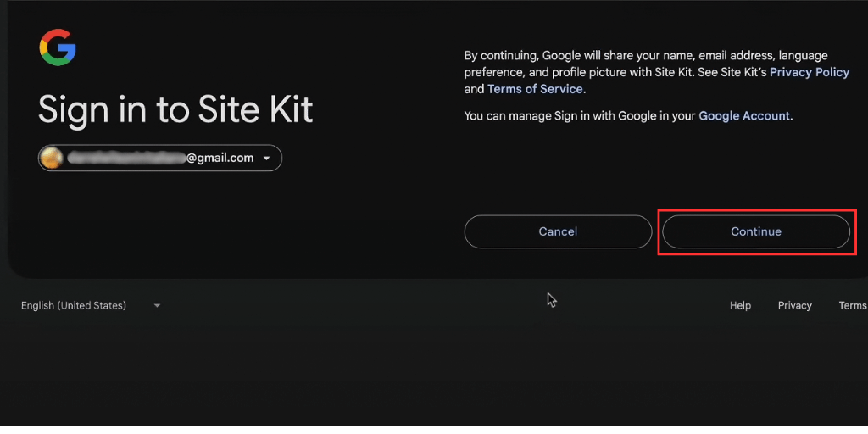Click the Terms footer link

point(853,305)
